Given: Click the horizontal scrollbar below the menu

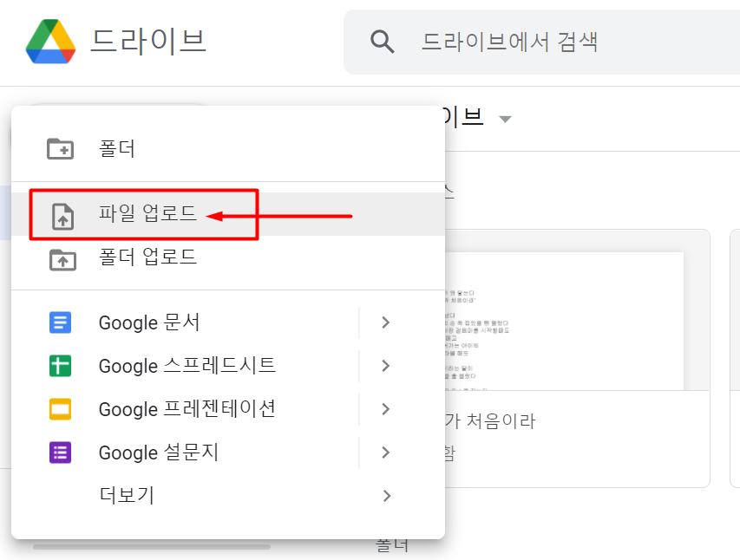Looking at the screenshot, I should [152, 547].
